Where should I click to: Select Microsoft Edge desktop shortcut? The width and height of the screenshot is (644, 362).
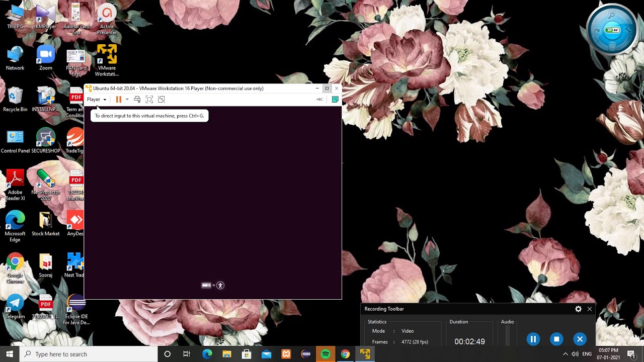[x=15, y=226]
